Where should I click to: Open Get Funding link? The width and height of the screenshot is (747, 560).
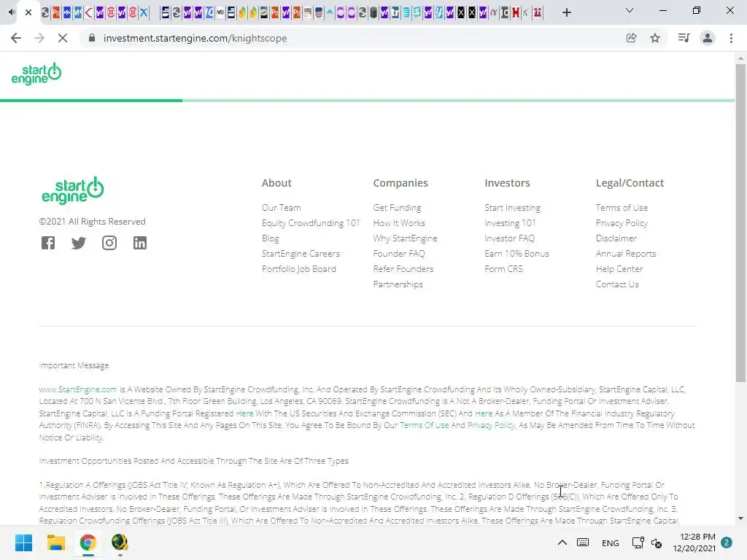[397, 208]
